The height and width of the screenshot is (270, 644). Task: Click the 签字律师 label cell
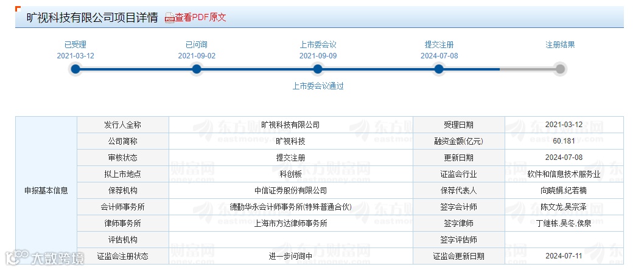pyautogui.click(x=459, y=223)
